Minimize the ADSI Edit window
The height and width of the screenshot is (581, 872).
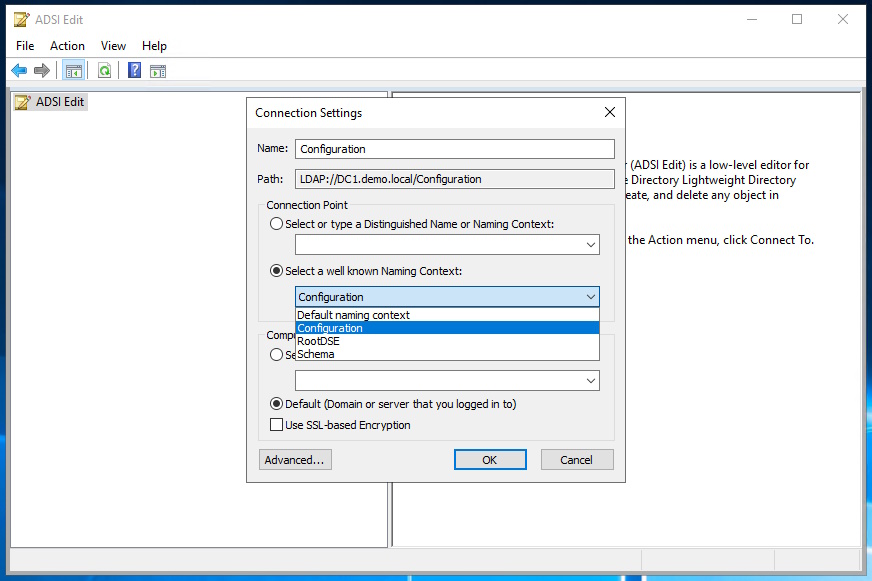(x=752, y=19)
